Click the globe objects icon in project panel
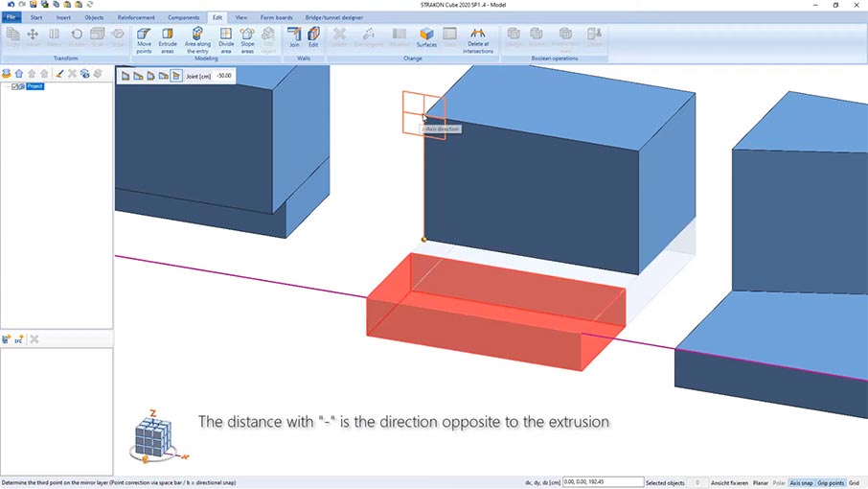The image size is (868, 489). click(84, 74)
